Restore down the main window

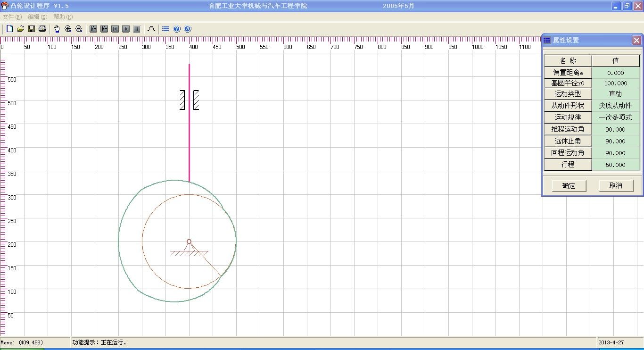point(627,6)
